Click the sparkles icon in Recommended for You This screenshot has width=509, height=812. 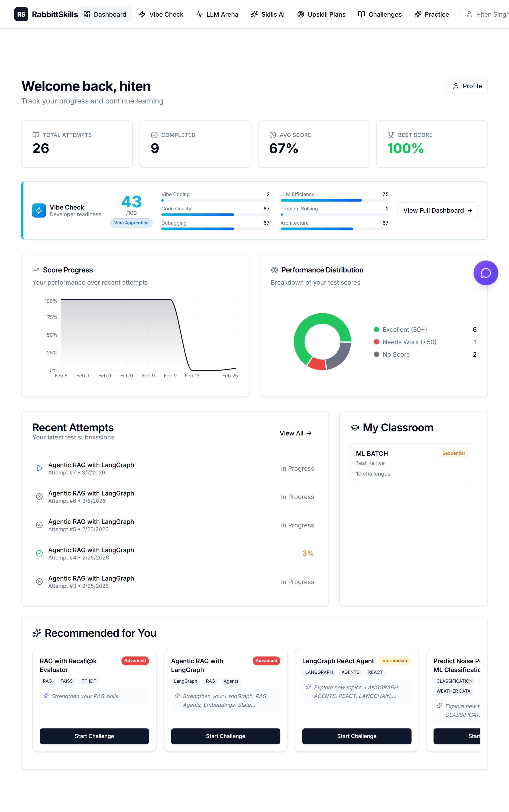[37, 633]
